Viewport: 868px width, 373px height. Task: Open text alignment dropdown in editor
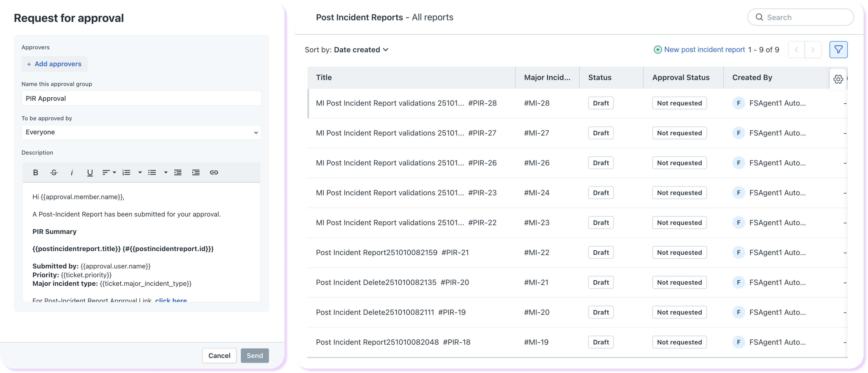(x=109, y=173)
